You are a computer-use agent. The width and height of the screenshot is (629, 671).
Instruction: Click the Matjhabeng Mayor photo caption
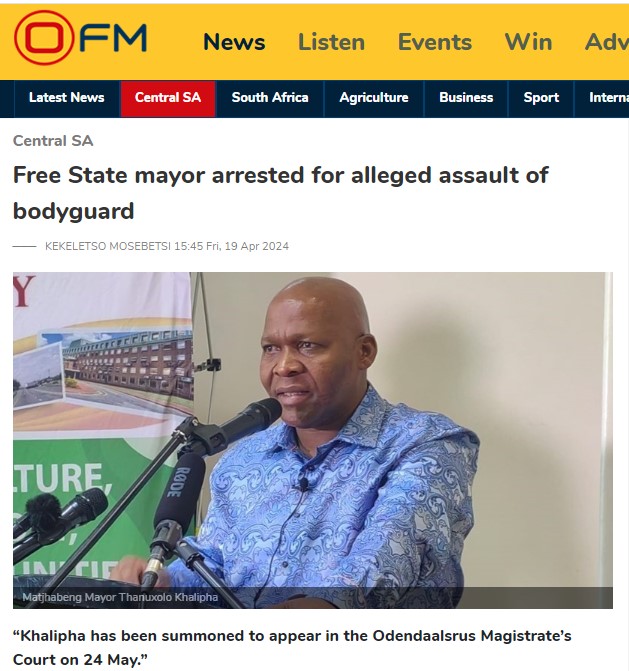[120, 597]
